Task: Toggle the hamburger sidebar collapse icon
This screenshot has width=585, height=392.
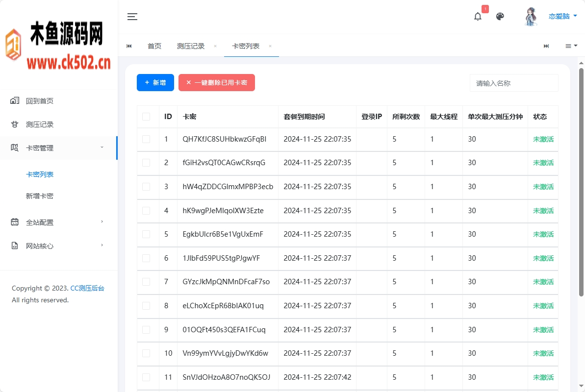Action: pyautogui.click(x=132, y=16)
